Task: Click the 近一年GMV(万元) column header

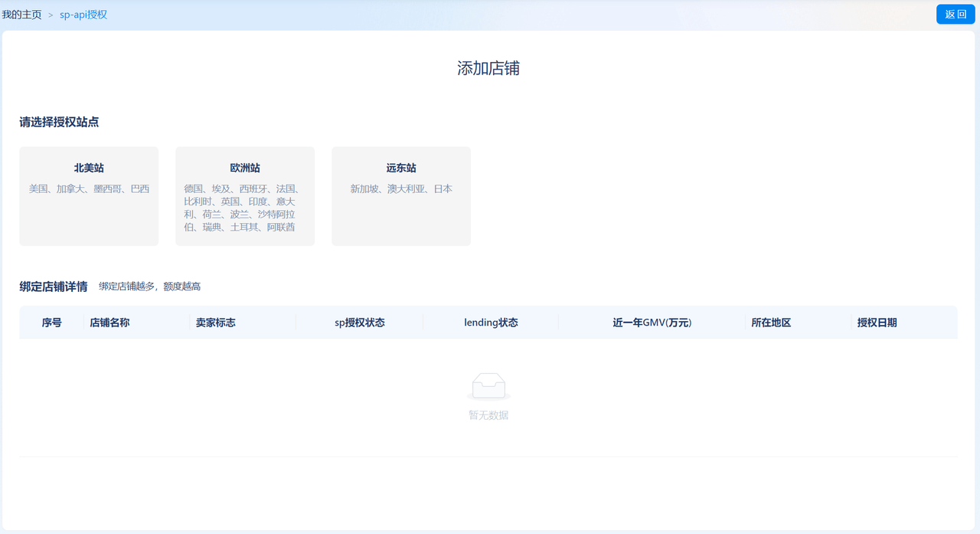Action: 652,323
